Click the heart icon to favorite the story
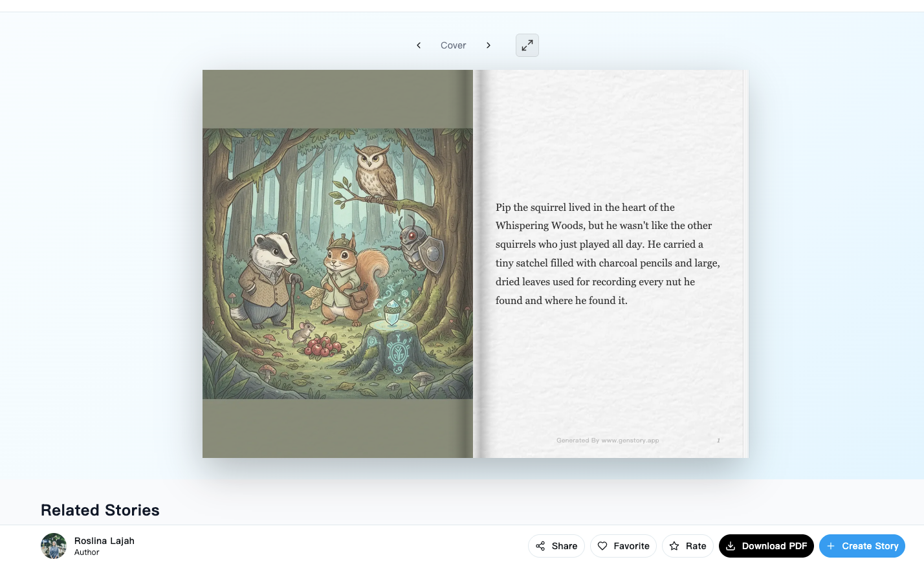The width and height of the screenshot is (924, 566). coord(602,546)
